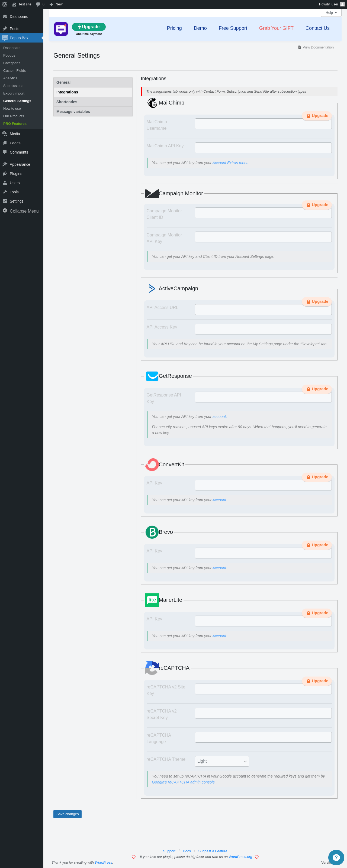Open the comments bubble in admin bar
The image size is (347, 868).
click(x=40, y=4)
